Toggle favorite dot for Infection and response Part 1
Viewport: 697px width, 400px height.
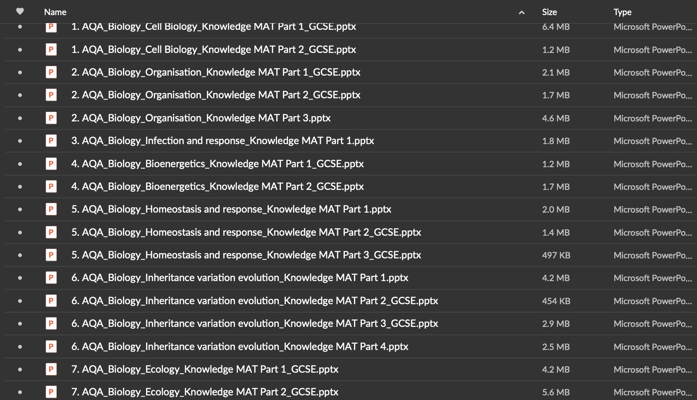tap(20, 140)
